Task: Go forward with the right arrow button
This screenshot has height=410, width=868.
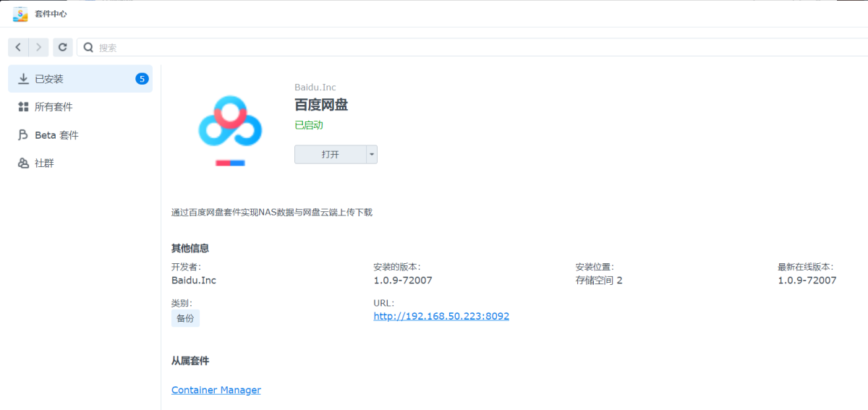Action: pyautogui.click(x=38, y=47)
